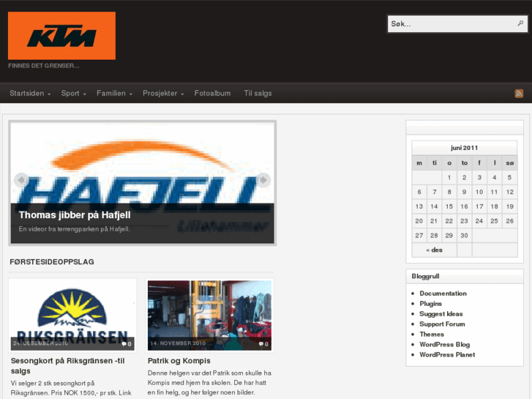The height and width of the screenshot is (399, 532).
Task: Click calendar day 15
Action: click(x=449, y=206)
